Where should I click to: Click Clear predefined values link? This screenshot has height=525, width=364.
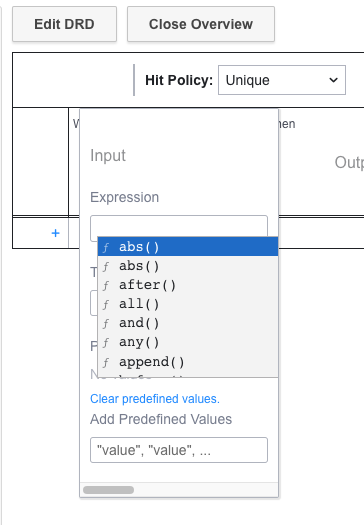(x=155, y=399)
